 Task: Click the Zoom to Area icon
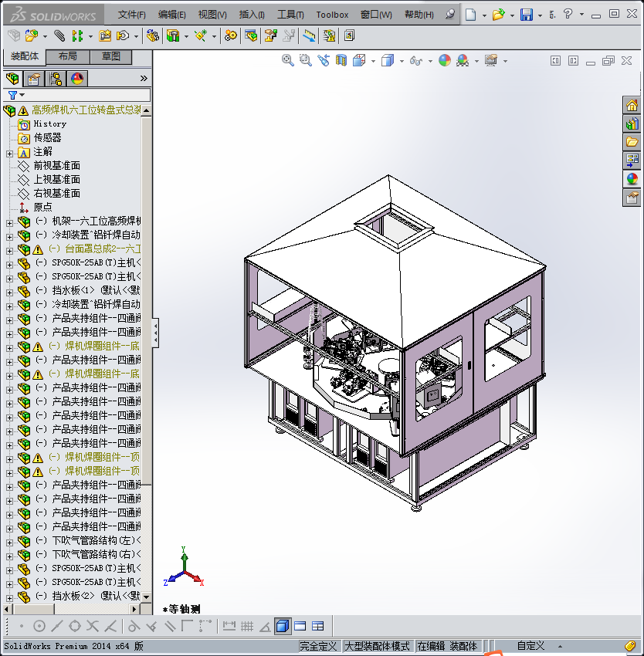pyautogui.click(x=306, y=61)
